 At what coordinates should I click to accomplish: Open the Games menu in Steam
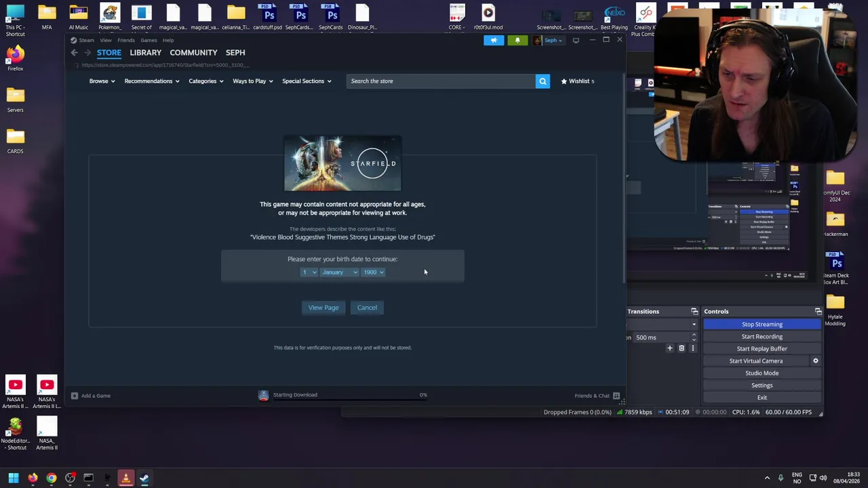click(149, 41)
